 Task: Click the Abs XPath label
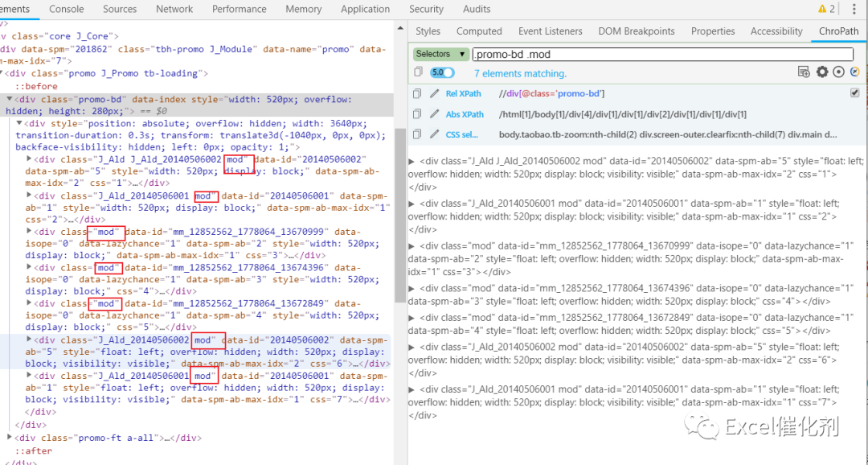coord(465,115)
